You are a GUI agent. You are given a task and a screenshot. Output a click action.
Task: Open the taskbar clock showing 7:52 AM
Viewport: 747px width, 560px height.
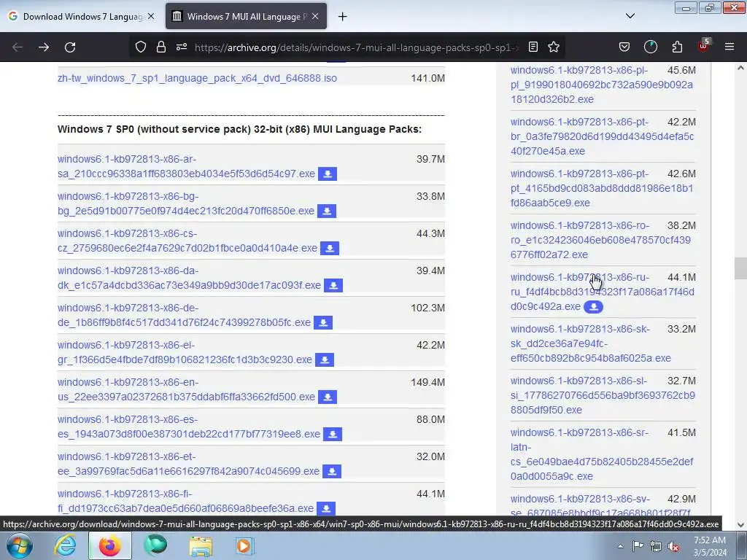click(x=710, y=546)
